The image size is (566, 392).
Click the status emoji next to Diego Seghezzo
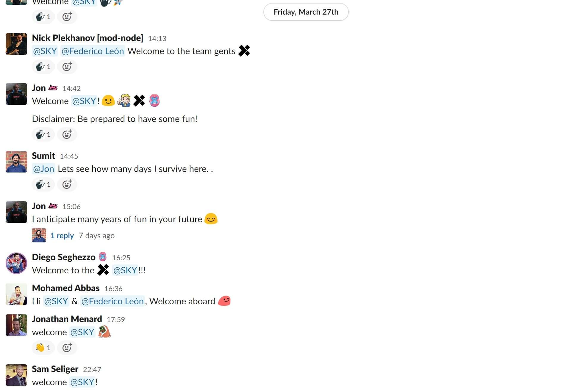[103, 257]
